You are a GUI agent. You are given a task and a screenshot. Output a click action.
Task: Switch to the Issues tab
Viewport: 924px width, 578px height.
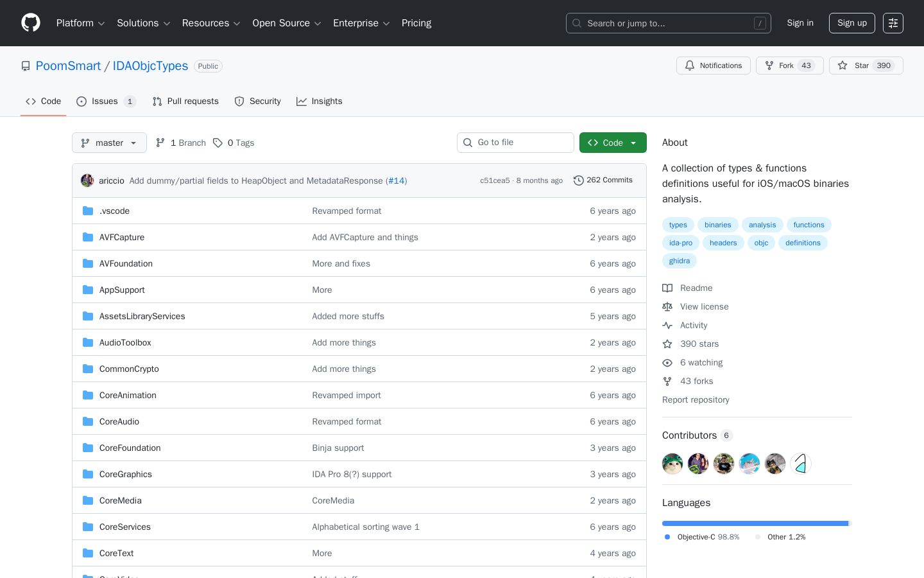106,101
